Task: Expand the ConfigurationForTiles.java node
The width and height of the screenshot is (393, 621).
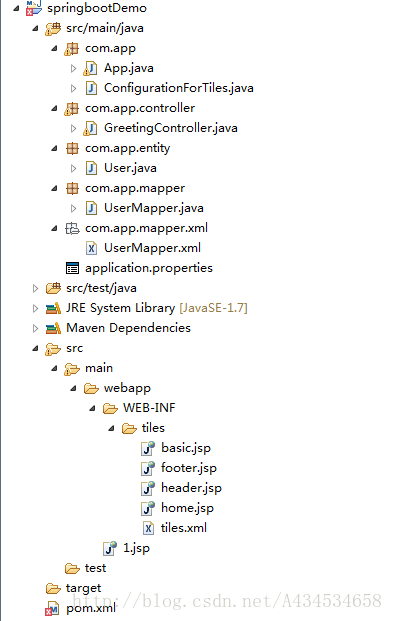Action: pyautogui.click(x=73, y=88)
